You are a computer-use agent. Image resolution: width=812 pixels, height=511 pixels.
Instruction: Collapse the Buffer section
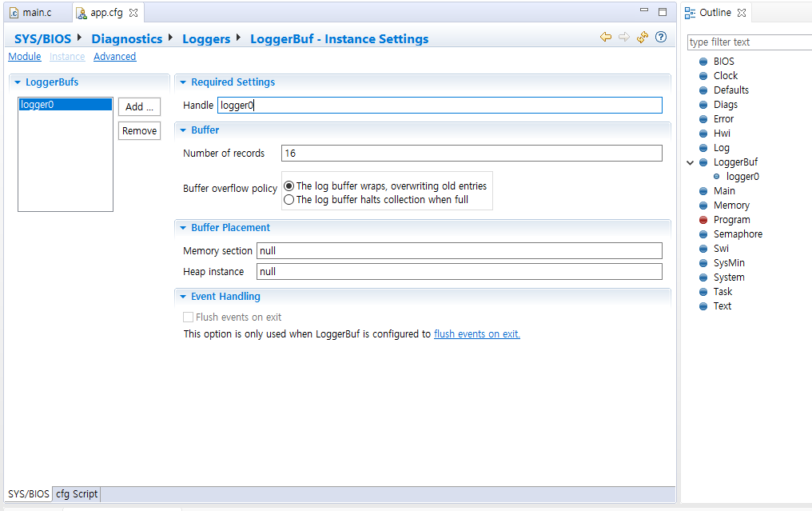[x=183, y=130]
